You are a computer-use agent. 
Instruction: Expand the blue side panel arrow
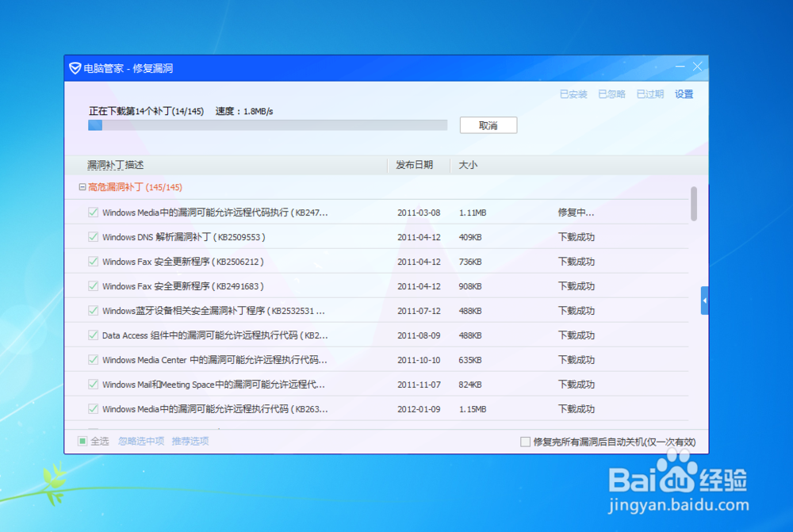click(704, 300)
